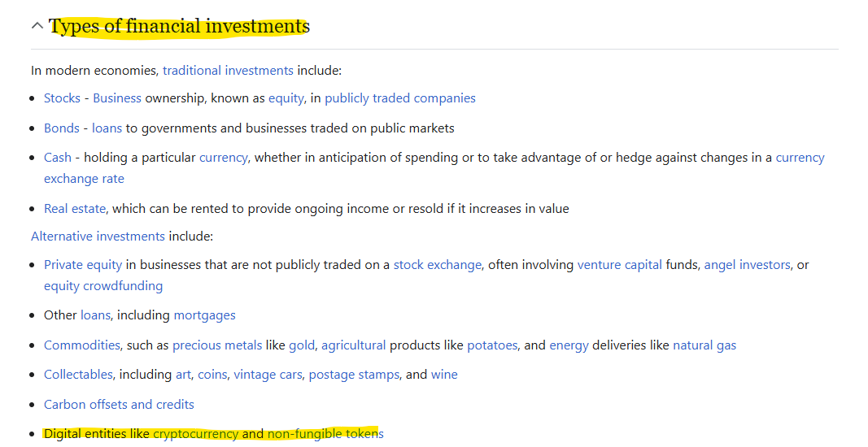Open the Alternative investments link
The image size is (868, 447).
click(98, 237)
